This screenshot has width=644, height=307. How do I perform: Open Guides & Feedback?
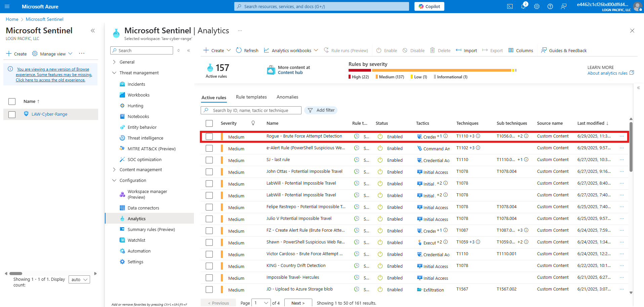pyautogui.click(x=564, y=50)
